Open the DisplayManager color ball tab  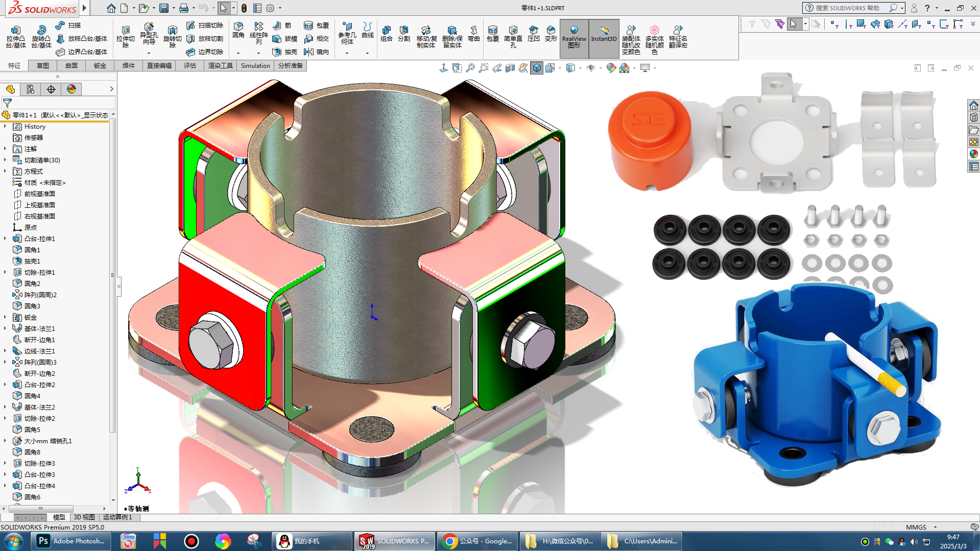71,89
